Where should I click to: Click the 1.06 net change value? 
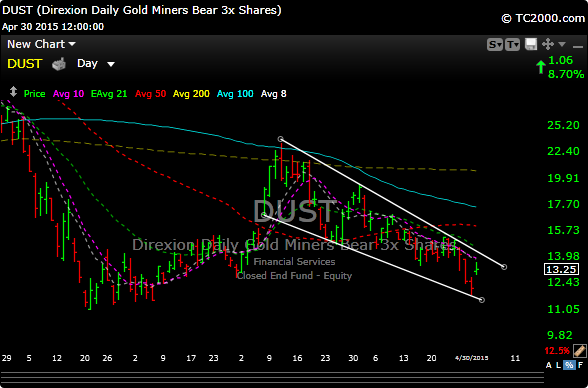tap(561, 60)
